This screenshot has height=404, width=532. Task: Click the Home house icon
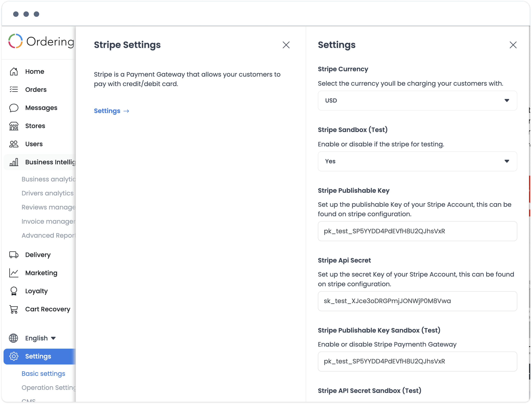pos(14,71)
